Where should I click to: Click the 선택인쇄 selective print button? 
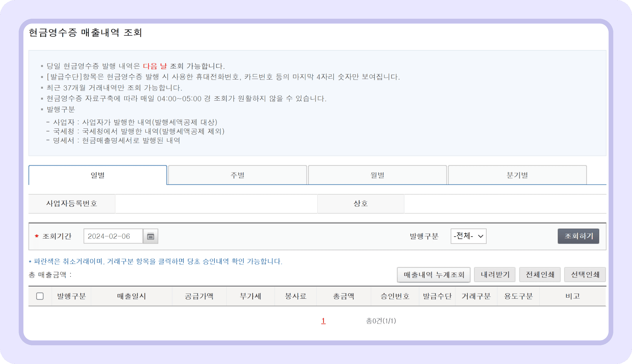pos(585,274)
